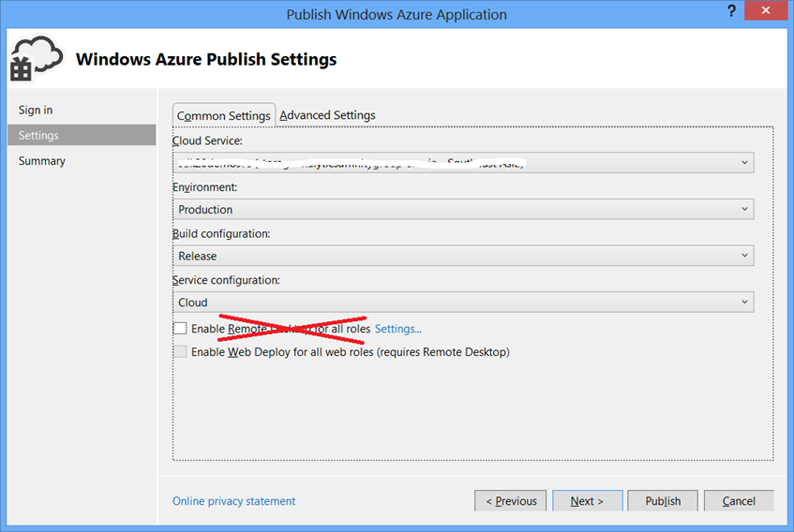
Task: Cancel the publish wizard
Action: click(739, 501)
